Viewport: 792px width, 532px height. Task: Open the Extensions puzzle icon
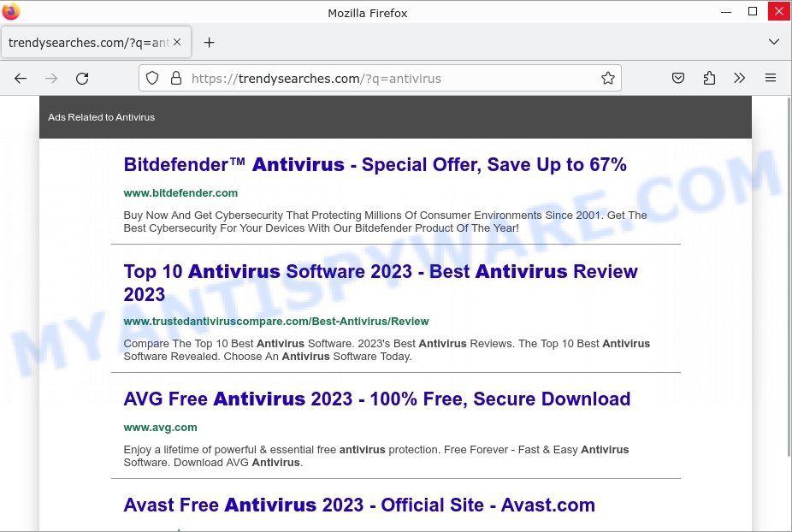[709, 78]
